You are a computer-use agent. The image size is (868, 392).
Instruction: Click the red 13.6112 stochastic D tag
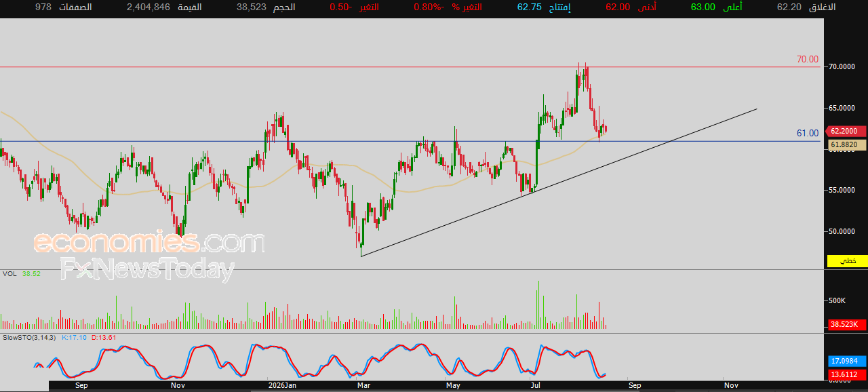pos(847,375)
